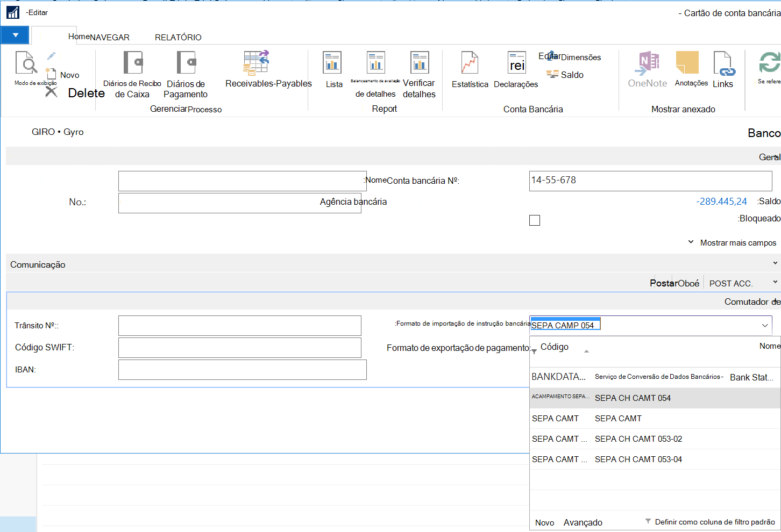Click the Nome input field

[x=243, y=181]
